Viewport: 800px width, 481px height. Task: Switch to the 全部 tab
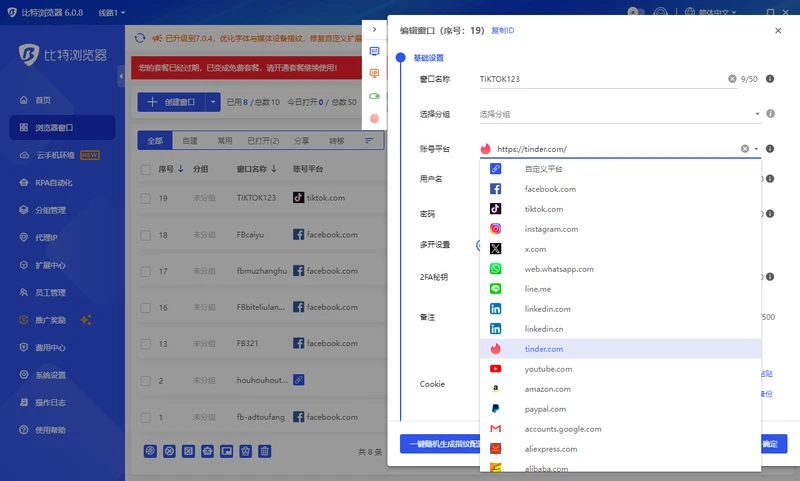(x=155, y=141)
